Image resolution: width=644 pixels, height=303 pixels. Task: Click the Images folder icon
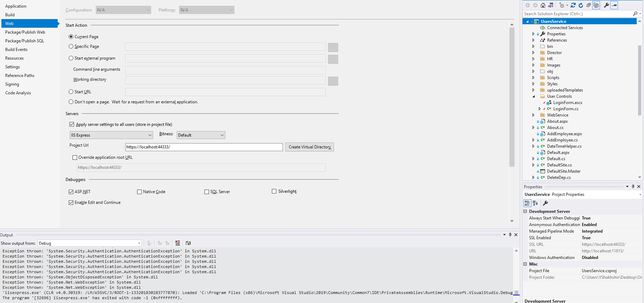point(543,65)
